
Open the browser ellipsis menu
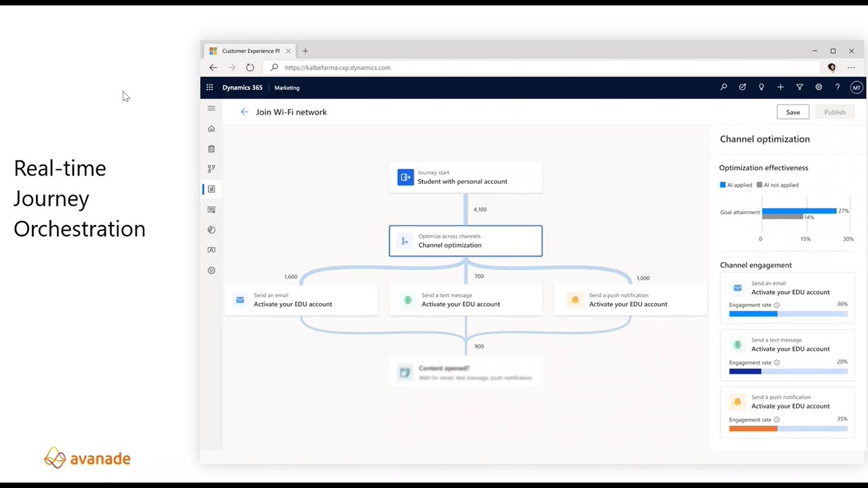[x=851, y=68]
